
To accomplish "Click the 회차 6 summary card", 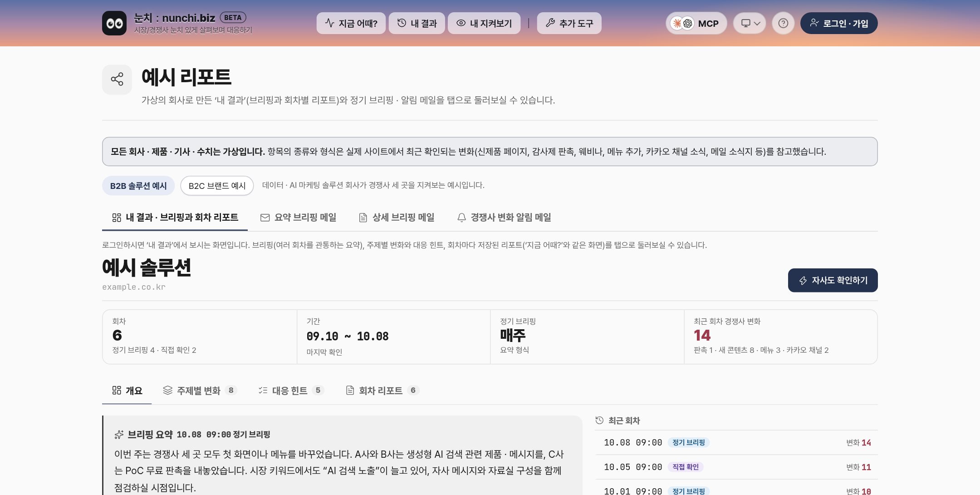I will (200, 337).
